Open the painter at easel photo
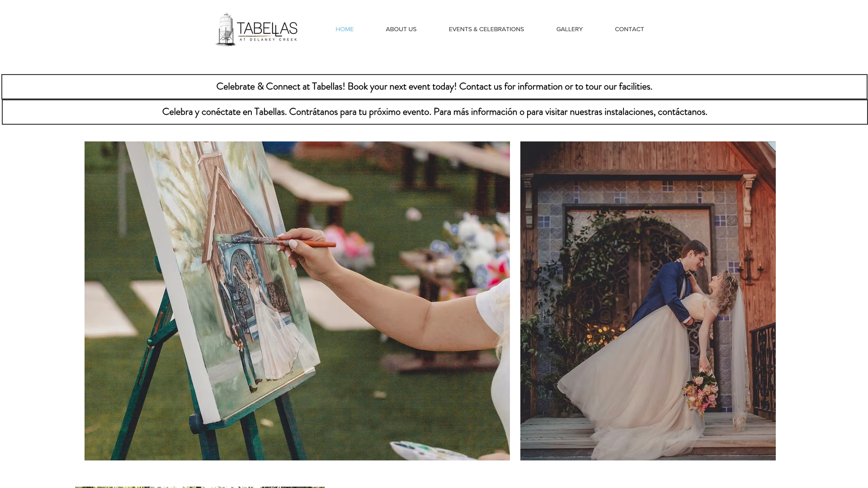Screen dimensions: 868x488 point(297,301)
